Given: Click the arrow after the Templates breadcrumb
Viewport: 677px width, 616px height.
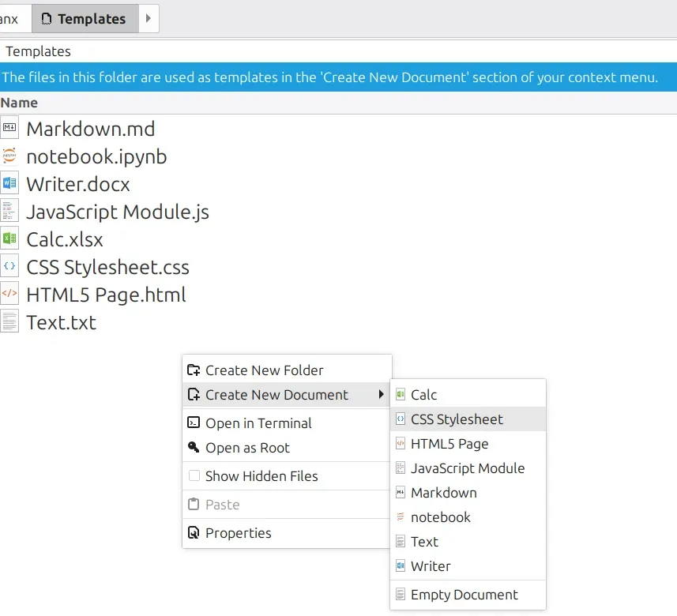Looking at the screenshot, I should pos(149,18).
